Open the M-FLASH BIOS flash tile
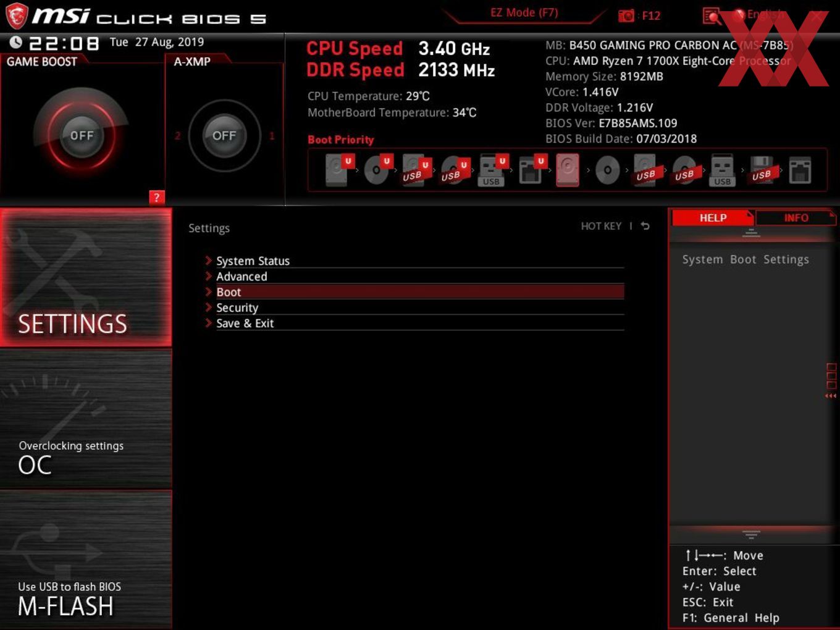 (86, 559)
